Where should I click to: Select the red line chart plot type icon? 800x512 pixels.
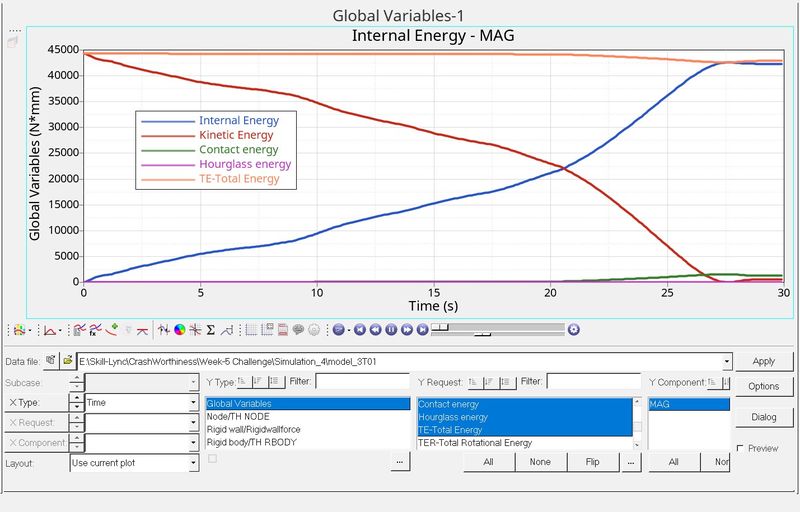tap(50, 330)
